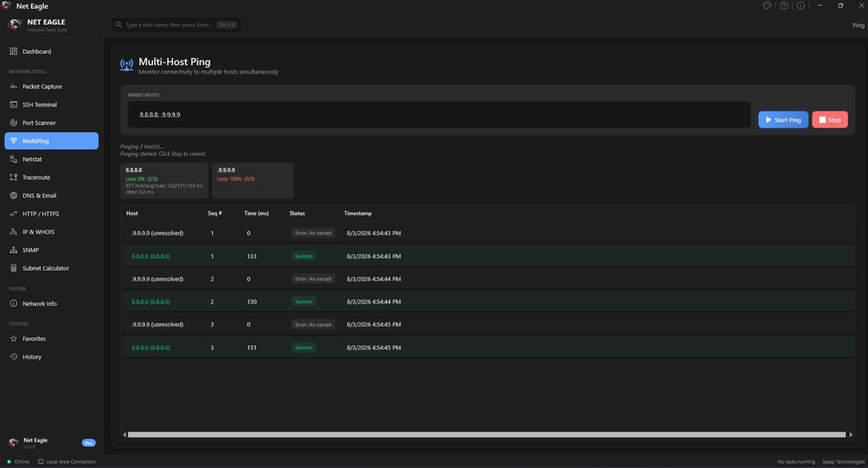Click the Subnet Calculator icon
This screenshot has height=468, width=868.
pos(13,269)
